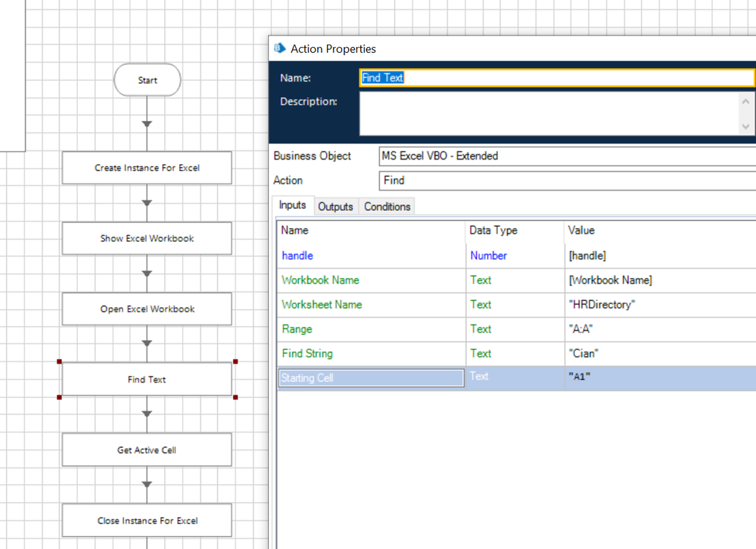Switch to the Outputs tab
The height and width of the screenshot is (549, 756).
point(335,206)
